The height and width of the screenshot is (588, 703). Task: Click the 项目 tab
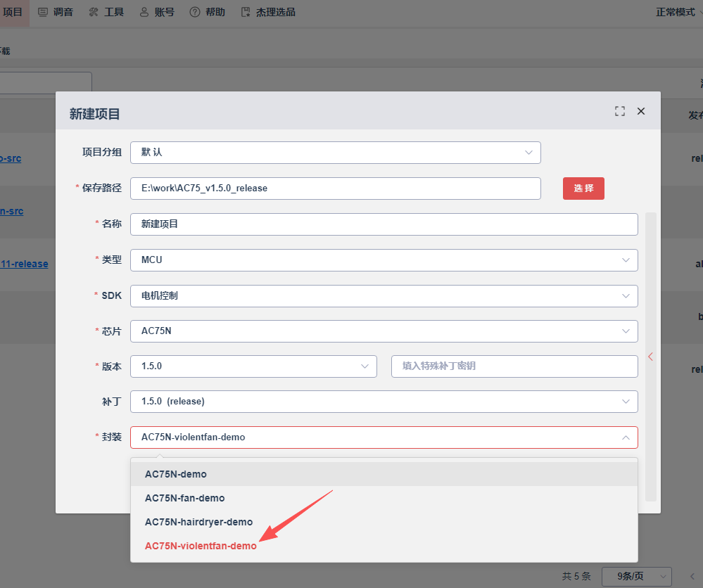click(13, 12)
